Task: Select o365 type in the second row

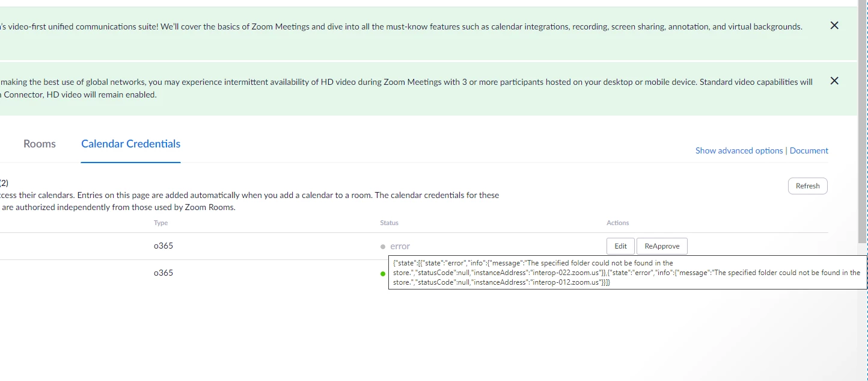Action: (164, 273)
